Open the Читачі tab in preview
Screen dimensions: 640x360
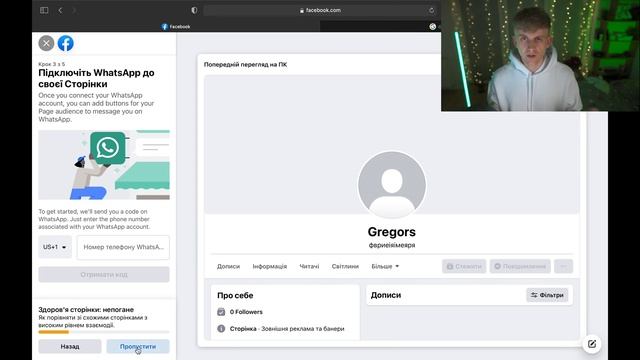click(x=309, y=266)
